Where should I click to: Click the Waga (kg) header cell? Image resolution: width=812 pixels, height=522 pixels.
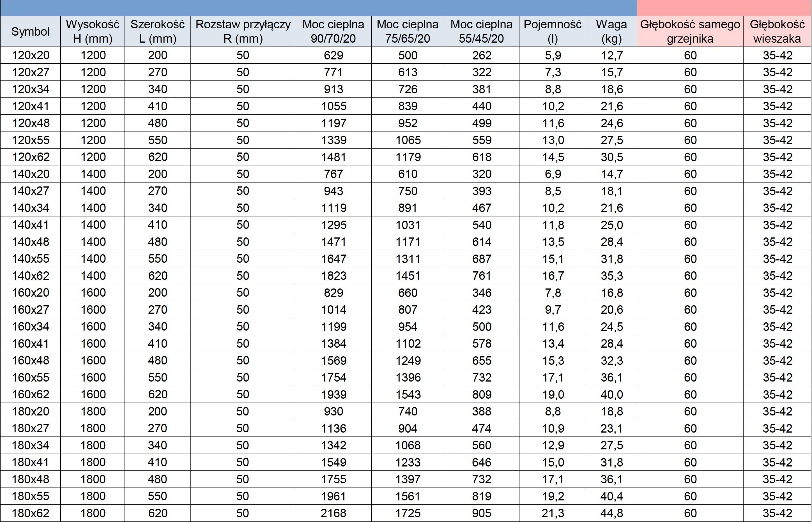pyautogui.click(x=612, y=31)
